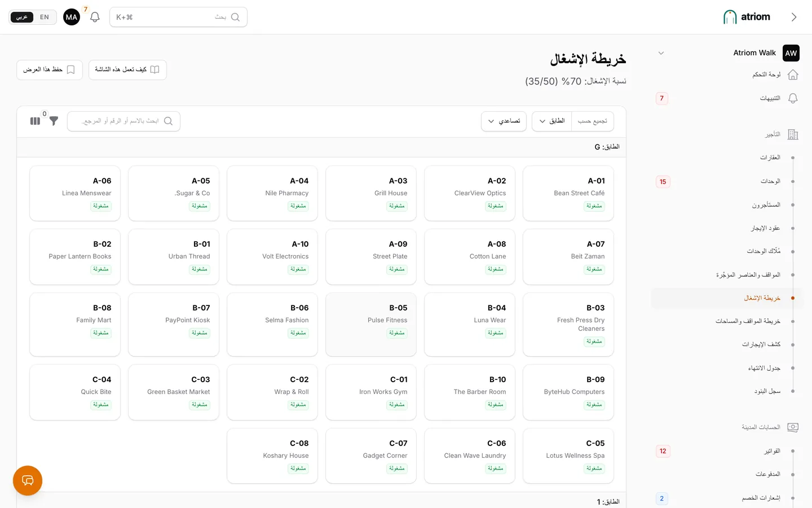Viewport: 812px width, 508px height.
Task: Select unit card A-10 Volt Electronics
Action: [x=272, y=256]
